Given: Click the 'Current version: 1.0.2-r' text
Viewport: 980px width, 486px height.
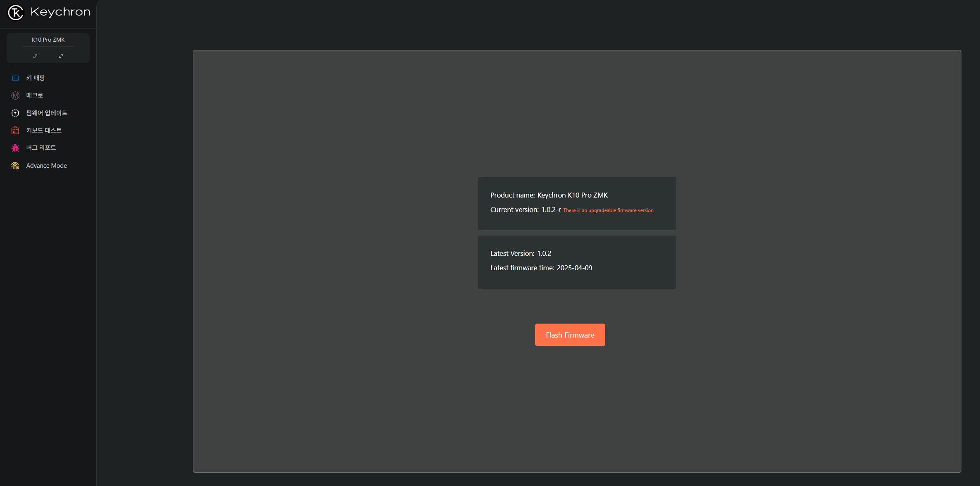Looking at the screenshot, I should (x=525, y=210).
